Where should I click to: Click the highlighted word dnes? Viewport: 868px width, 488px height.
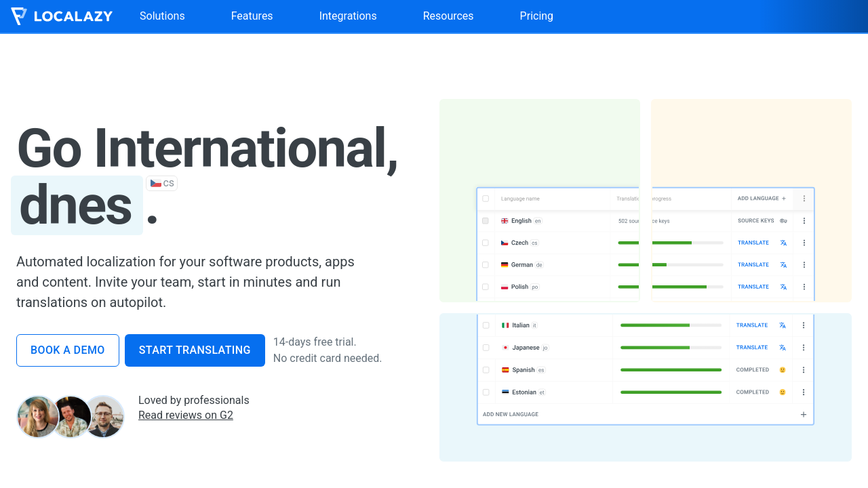(77, 205)
